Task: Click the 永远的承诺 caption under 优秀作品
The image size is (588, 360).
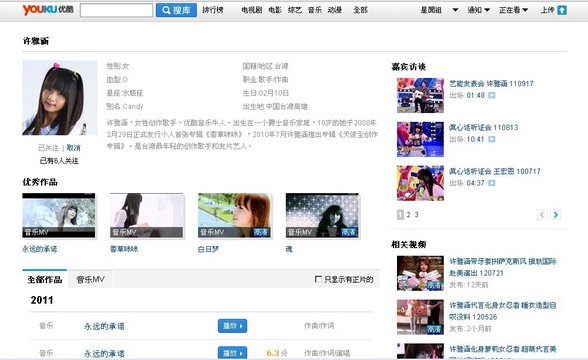Action: coord(40,249)
